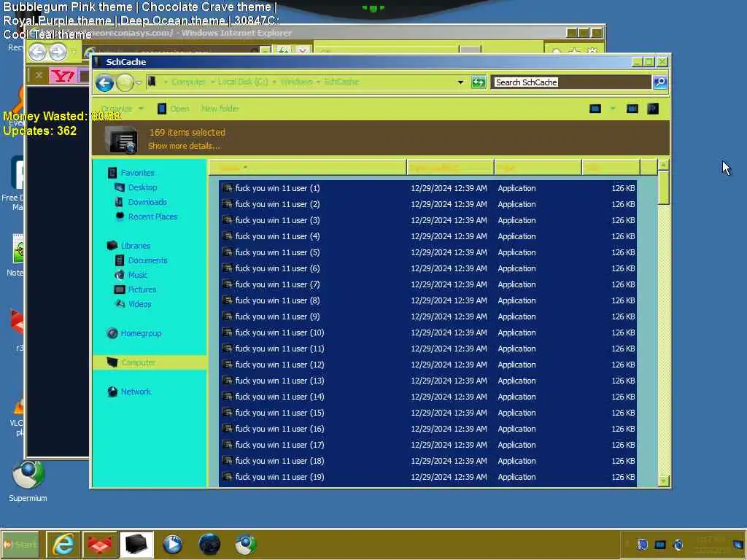Viewport: 747px width, 560px height.
Task: Select Libraries in the navigation pane
Action: click(x=135, y=246)
